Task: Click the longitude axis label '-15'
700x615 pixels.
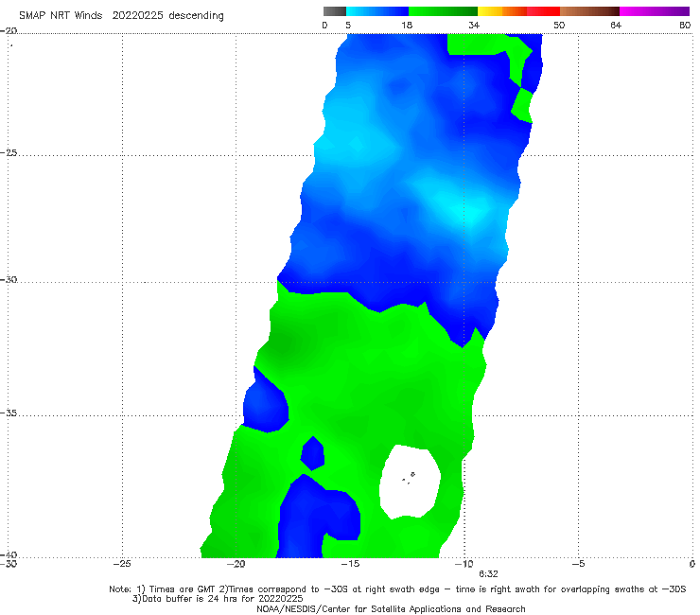Action: click(x=350, y=564)
